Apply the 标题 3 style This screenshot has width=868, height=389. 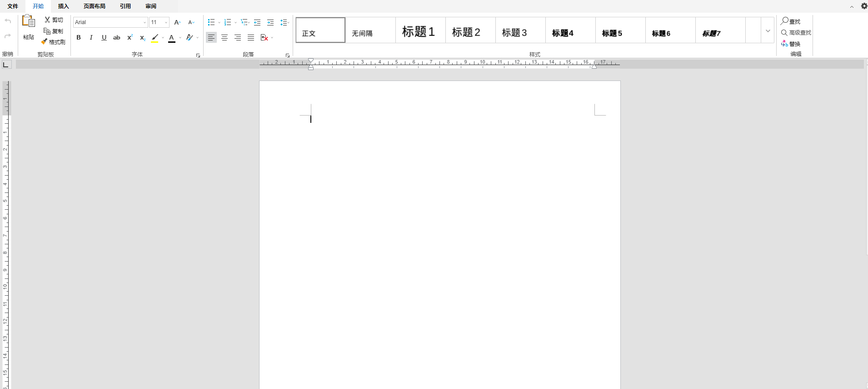pyautogui.click(x=520, y=30)
